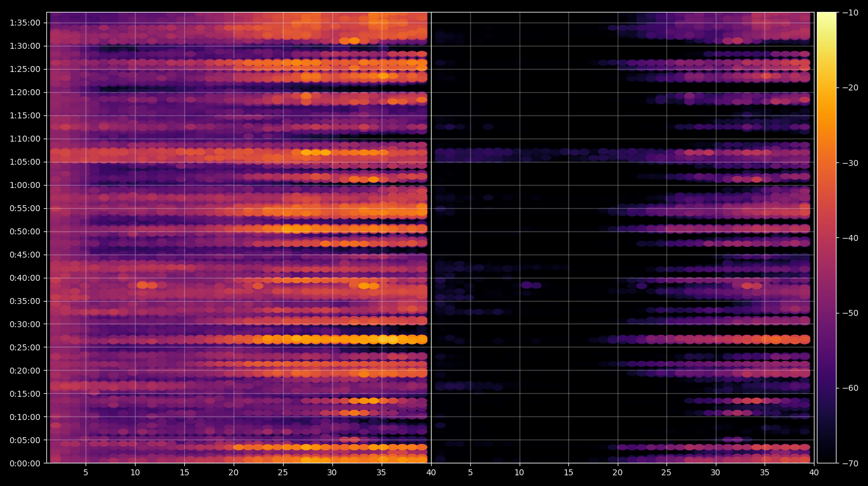Click x-axis label 15 under left heatmap
This screenshot has width=868, height=486.
pyautogui.click(x=184, y=473)
